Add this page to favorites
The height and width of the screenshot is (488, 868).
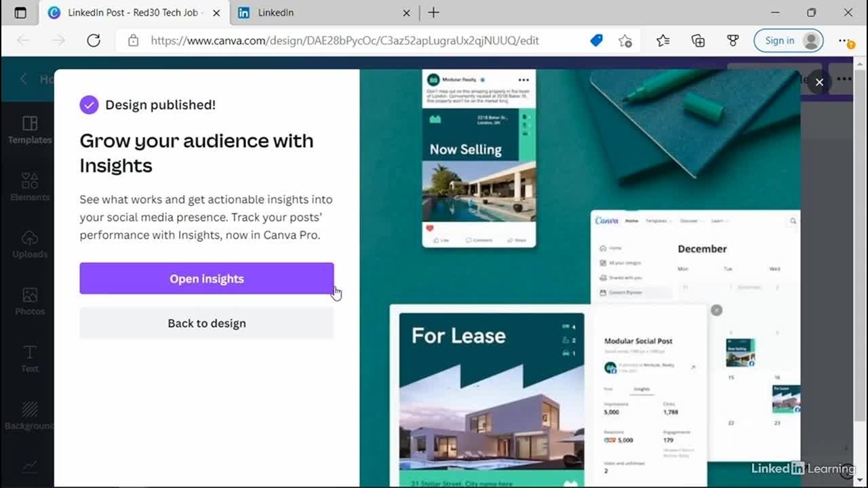pos(625,41)
